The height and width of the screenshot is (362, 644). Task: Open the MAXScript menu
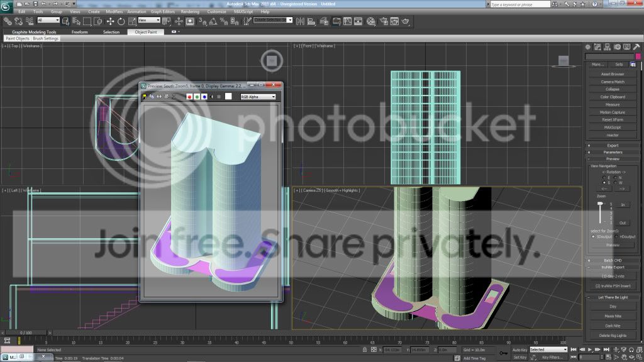(x=243, y=12)
